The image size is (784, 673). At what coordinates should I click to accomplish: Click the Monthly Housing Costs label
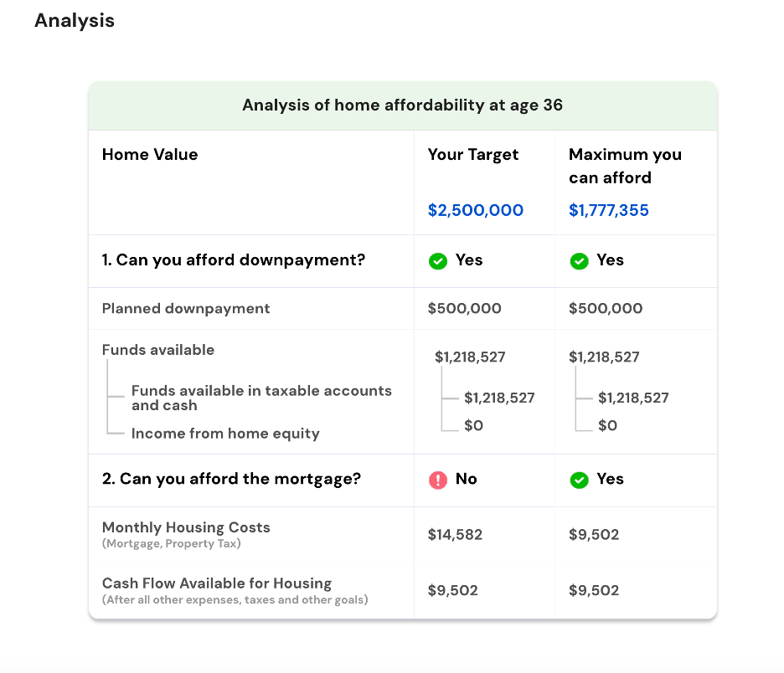click(186, 527)
